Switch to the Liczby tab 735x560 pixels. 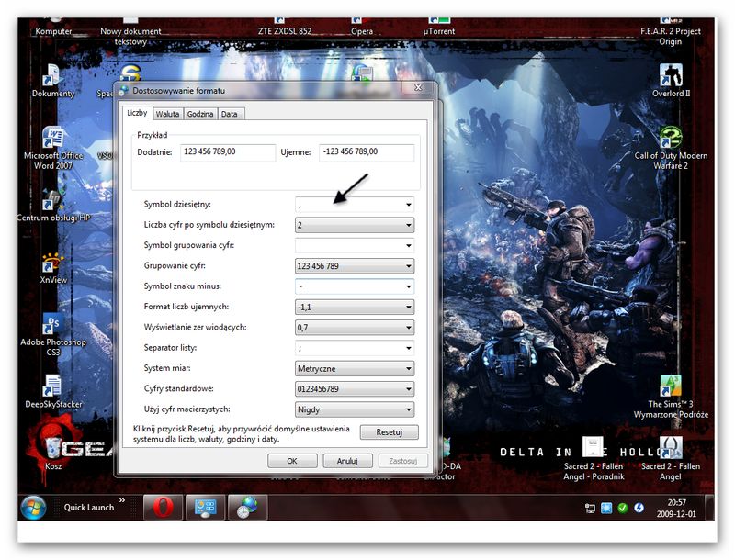(x=137, y=113)
